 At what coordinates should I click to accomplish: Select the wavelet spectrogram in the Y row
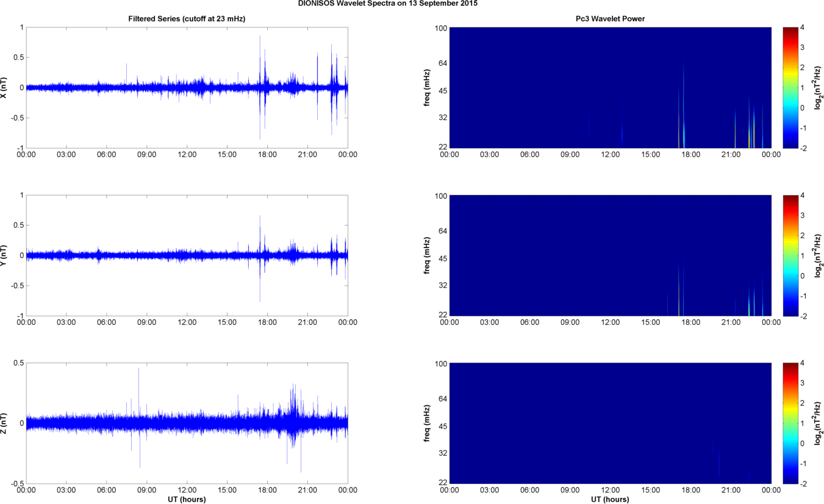tap(611, 255)
